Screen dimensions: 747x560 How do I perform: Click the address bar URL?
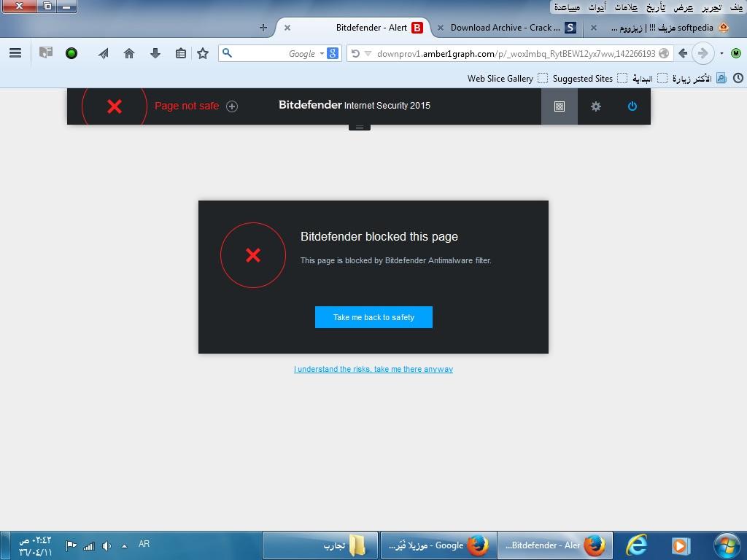[x=516, y=54]
